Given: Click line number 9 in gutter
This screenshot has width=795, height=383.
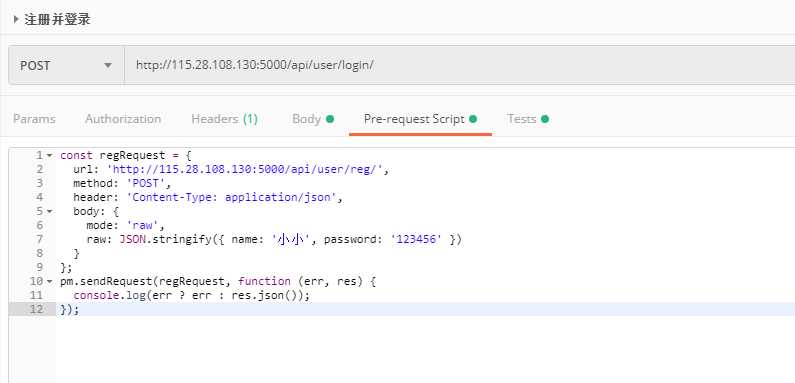Looking at the screenshot, I should point(40,267).
